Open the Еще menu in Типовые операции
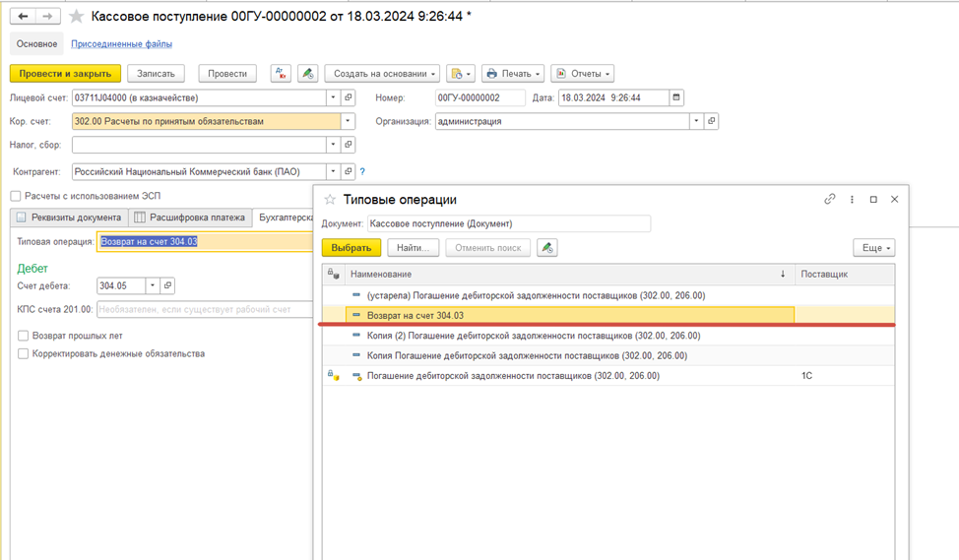This screenshot has height=560, width=959. 874,248
